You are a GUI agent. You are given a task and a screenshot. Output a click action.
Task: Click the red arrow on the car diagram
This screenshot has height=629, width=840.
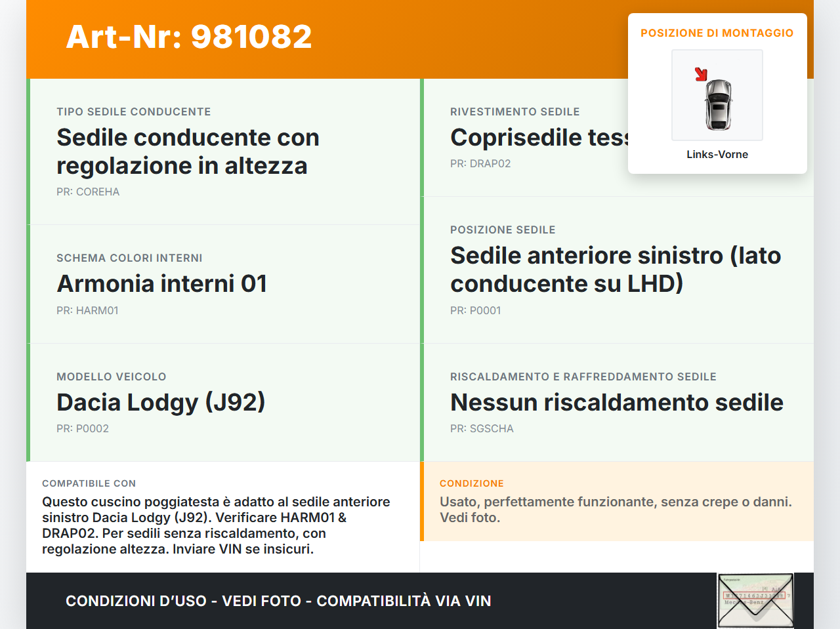point(701,74)
